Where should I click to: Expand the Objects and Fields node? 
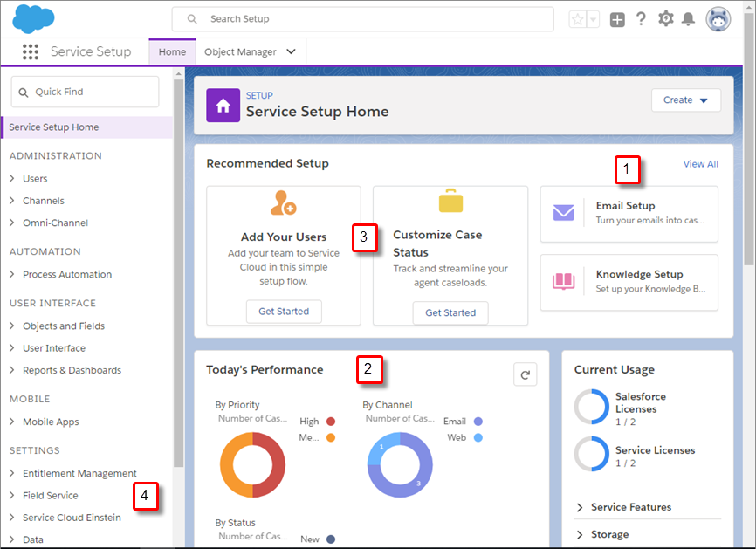point(12,326)
